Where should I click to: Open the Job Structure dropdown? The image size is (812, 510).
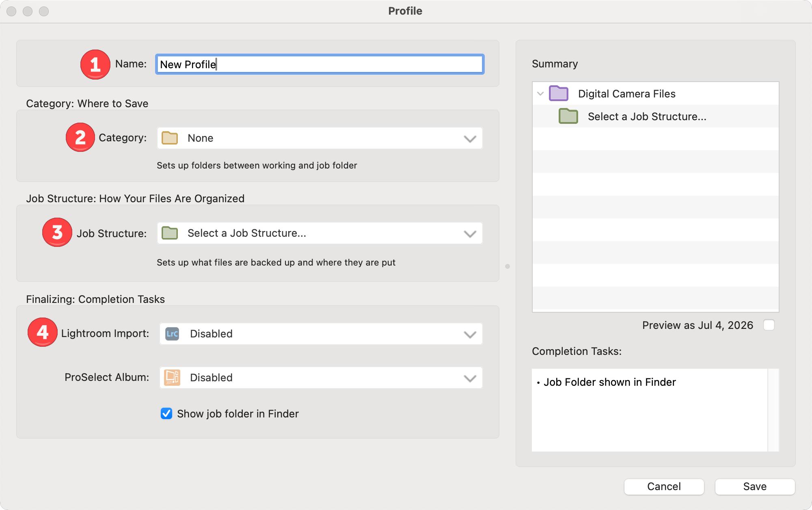click(320, 233)
